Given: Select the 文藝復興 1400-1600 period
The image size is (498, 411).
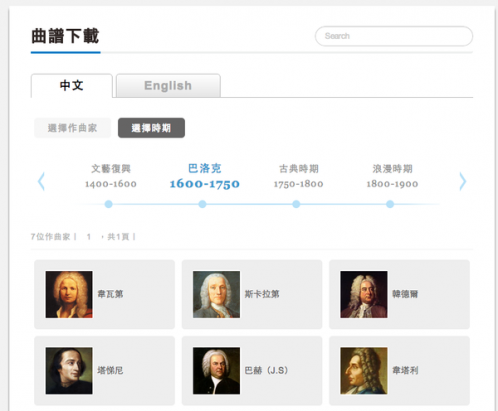Looking at the screenshot, I should click(111, 176).
